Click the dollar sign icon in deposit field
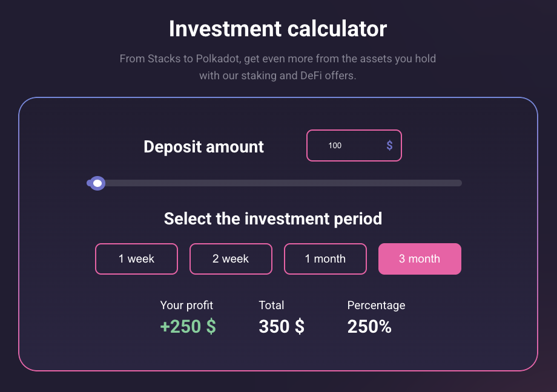557x392 pixels. coord(389,146)
